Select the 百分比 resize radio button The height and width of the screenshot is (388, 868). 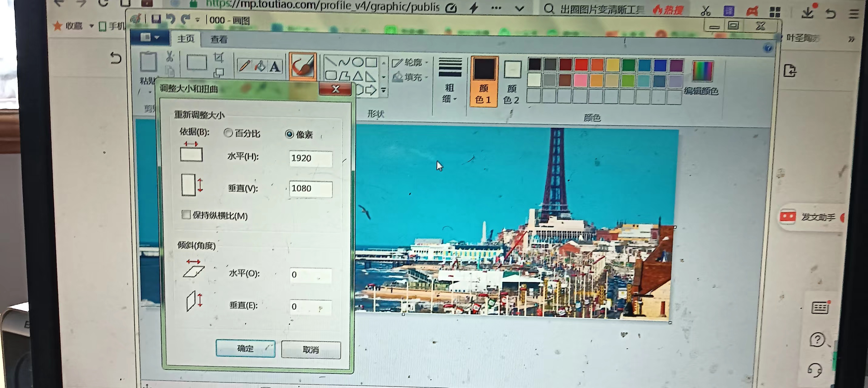coord(228,133)
